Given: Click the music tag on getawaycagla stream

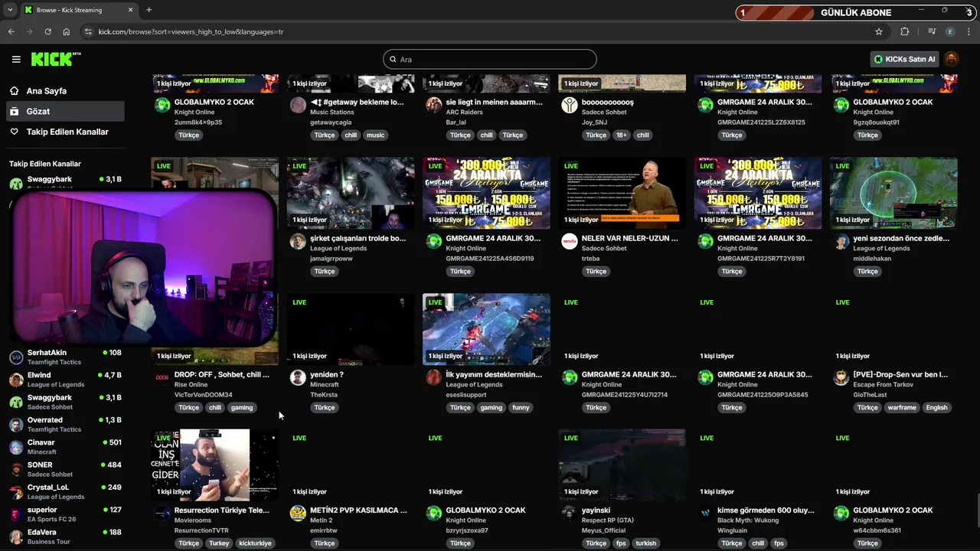Looking at the screenshot, I should (x=375, y=135).
